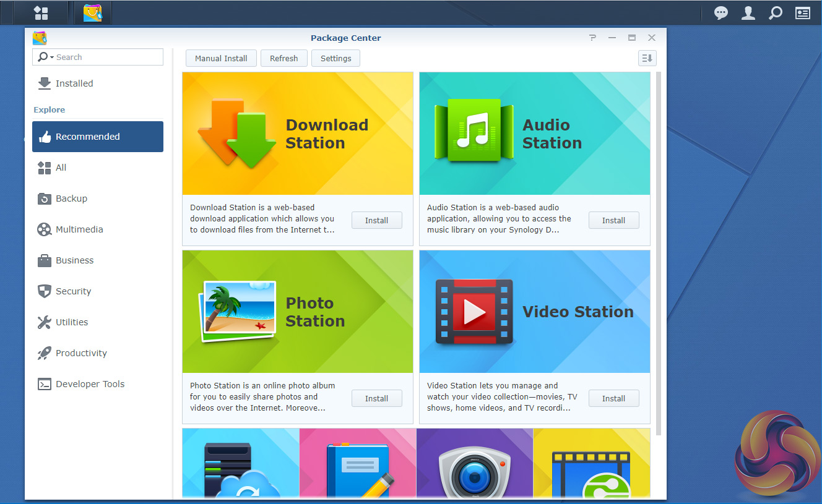822x504 pixels.
Task: Click the sort order icon button
Action: click(x=647, y=58)
